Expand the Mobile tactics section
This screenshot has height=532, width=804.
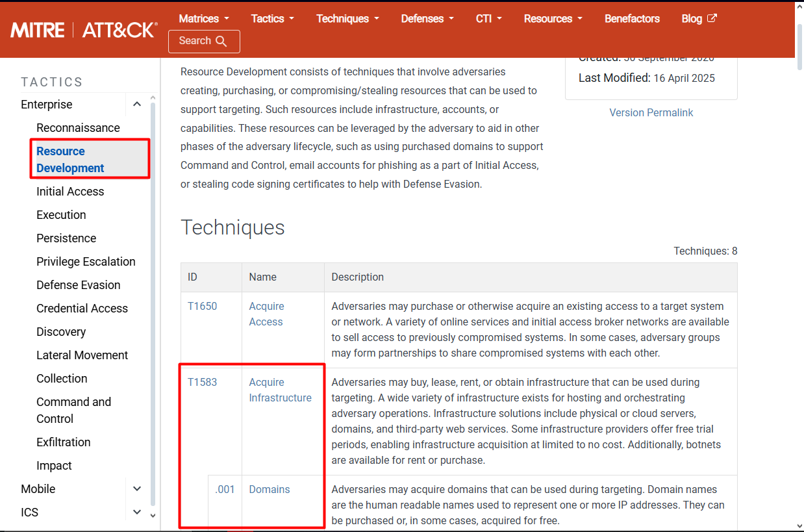pyautogui.click(x=136, y=489)
